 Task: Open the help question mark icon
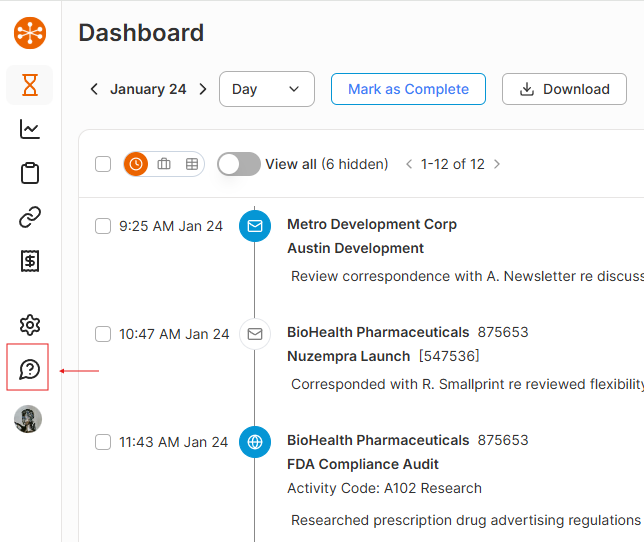(29, 370)
